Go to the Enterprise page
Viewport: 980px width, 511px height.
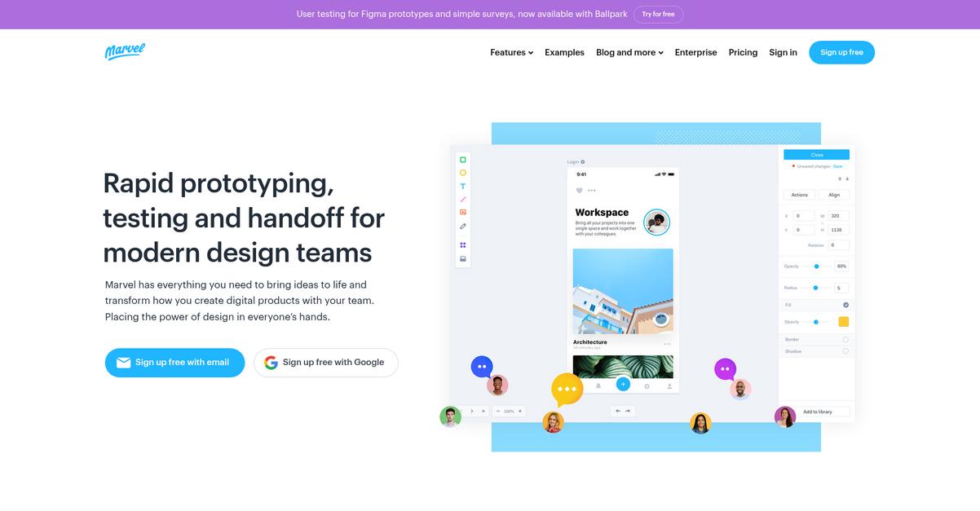695,52
